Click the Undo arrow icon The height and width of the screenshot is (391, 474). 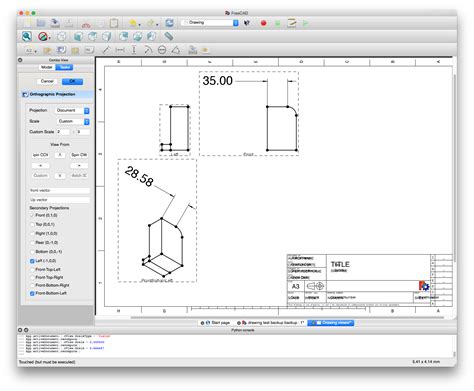133,23
